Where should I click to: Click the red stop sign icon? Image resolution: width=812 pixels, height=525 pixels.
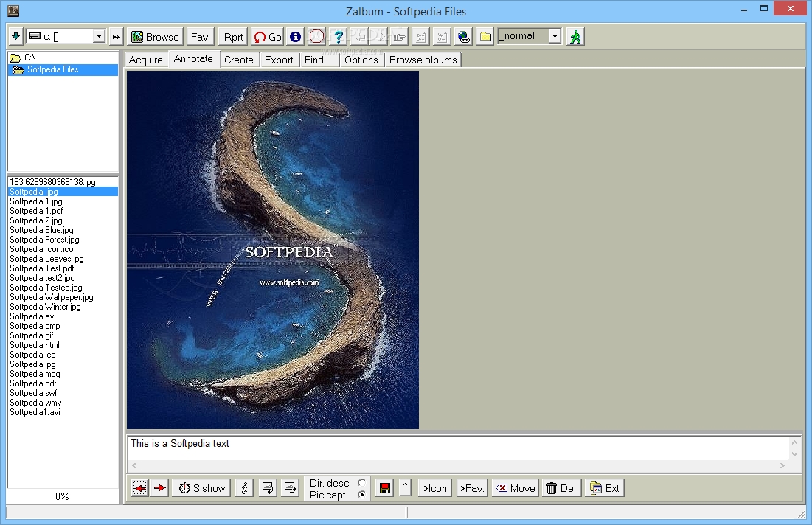316,36
